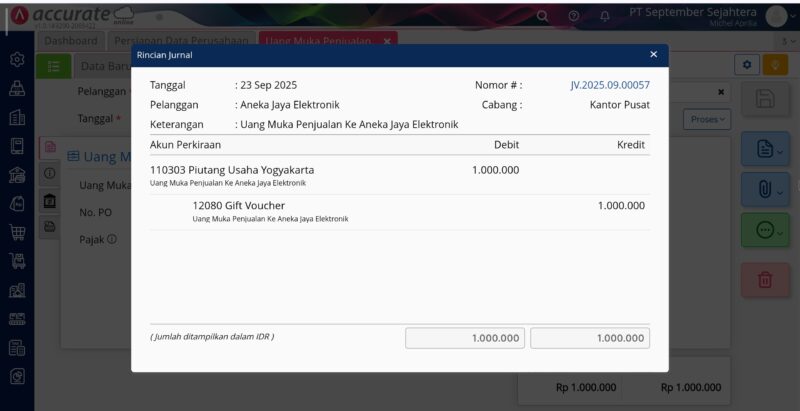Click the debit total field showing 1.000.000
Viewport: 800px width, 411px height.
pos(463,338)
